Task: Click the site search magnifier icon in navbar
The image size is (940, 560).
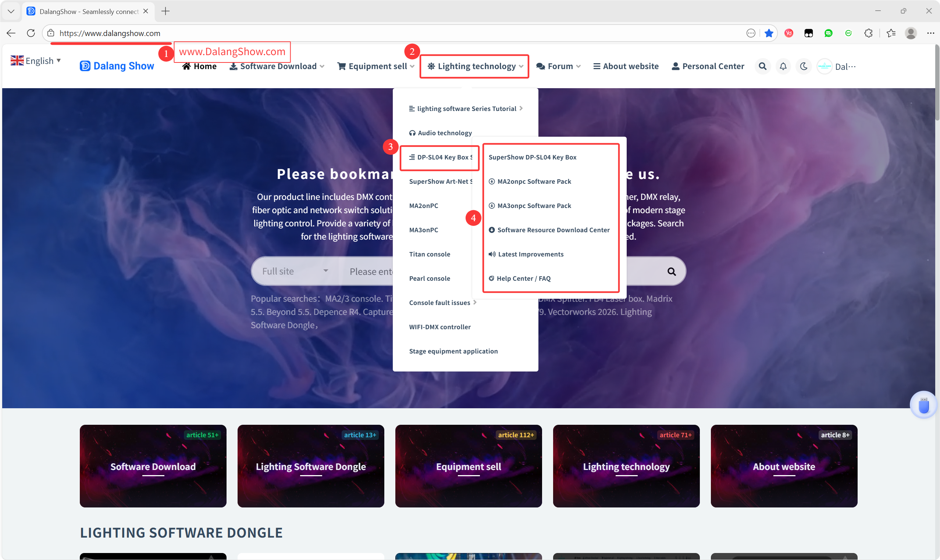Action: pos(762,67)
